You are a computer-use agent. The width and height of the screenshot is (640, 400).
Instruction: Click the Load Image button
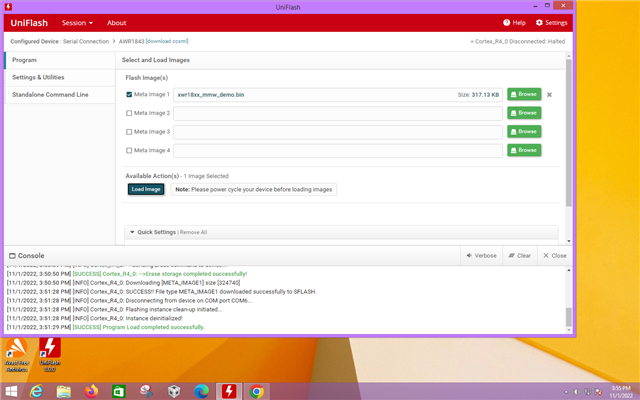click(x=146, y=189)
